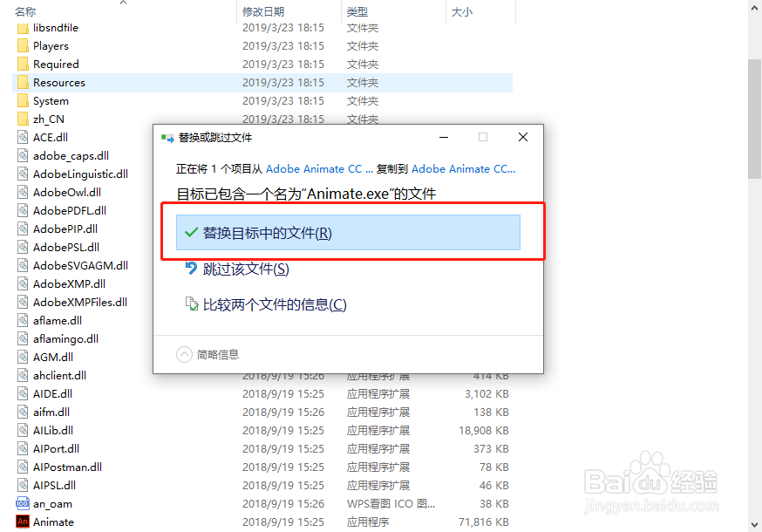Click the aflamingo.dll file icon
This screenshot has width=762, height=532.
23,338
